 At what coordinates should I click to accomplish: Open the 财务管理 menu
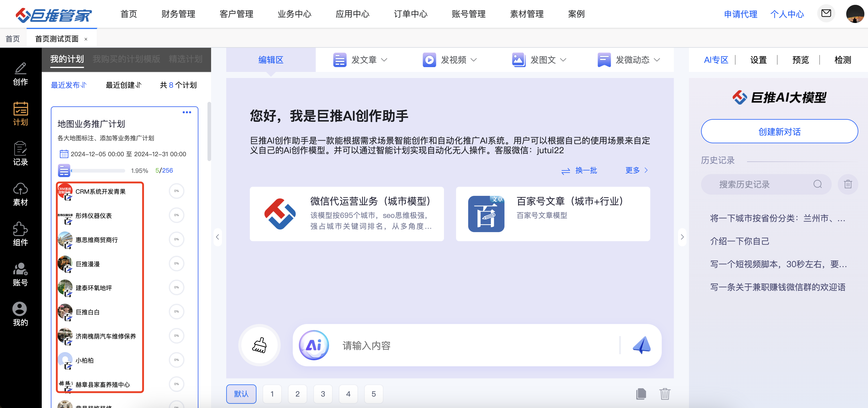178,14
